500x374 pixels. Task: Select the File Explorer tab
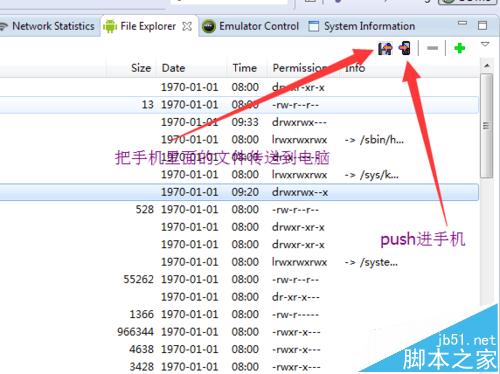click(x=148, y=26)
